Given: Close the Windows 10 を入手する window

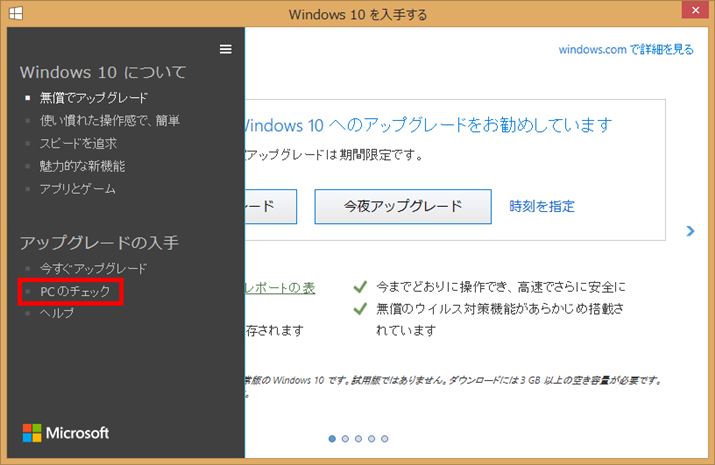Looking at the screenshot, I should pos(695,10).
